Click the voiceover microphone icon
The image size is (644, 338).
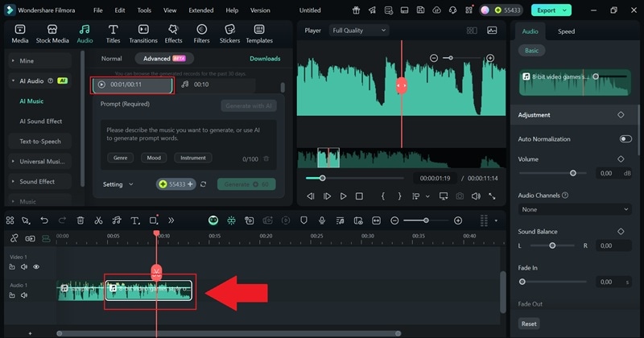(x=322, y=221)
